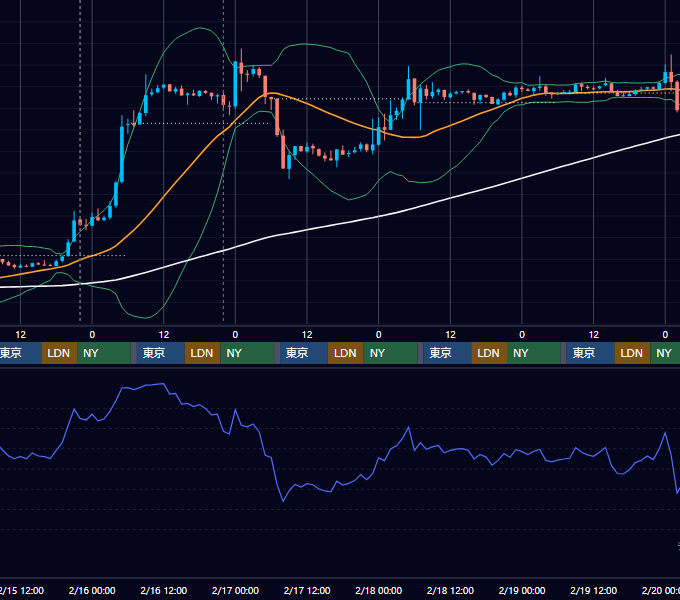Select the 2/19 12:00 time axis label
680x600 pixels.
tap(593, 590)
